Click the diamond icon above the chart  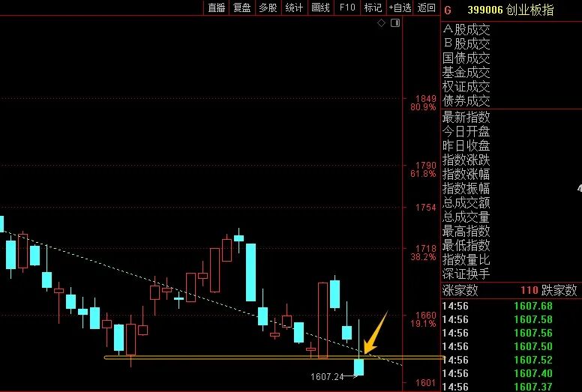click(x=381, y=23)
